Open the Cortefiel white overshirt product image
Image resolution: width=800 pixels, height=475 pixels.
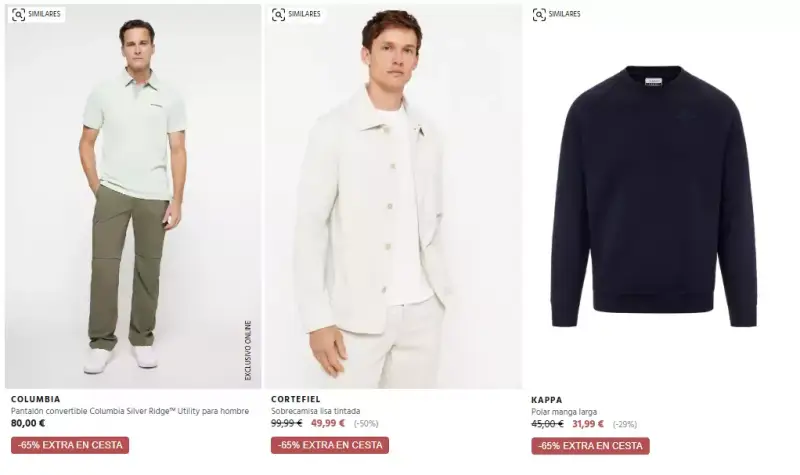(393, 197)
